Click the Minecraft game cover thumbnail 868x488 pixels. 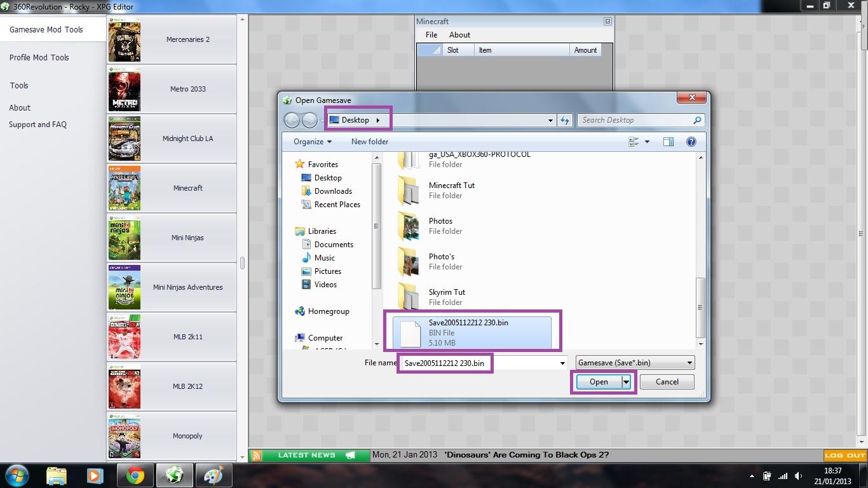tap(124, 188)
